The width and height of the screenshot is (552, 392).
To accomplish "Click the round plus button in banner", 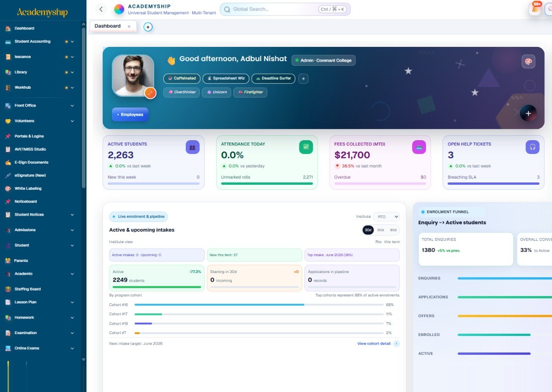I will tap(528, 113).
